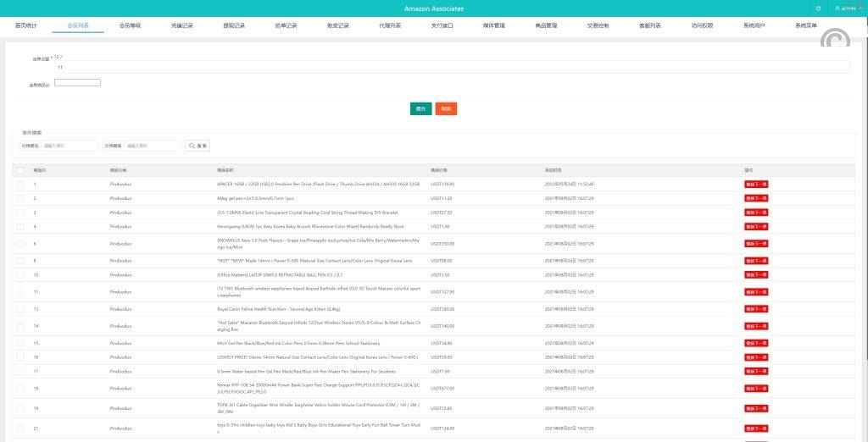Open the 系统菜单 tab

(x=806, y=26)
